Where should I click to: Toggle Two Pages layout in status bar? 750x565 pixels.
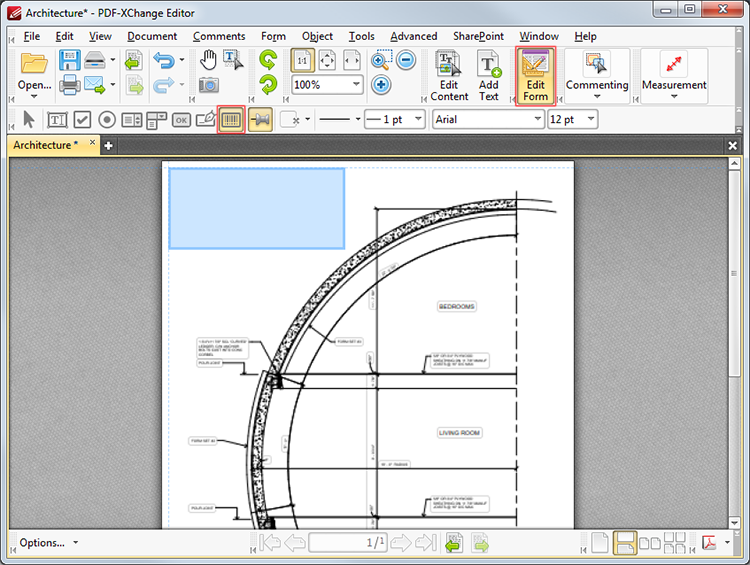pos(650,543)
